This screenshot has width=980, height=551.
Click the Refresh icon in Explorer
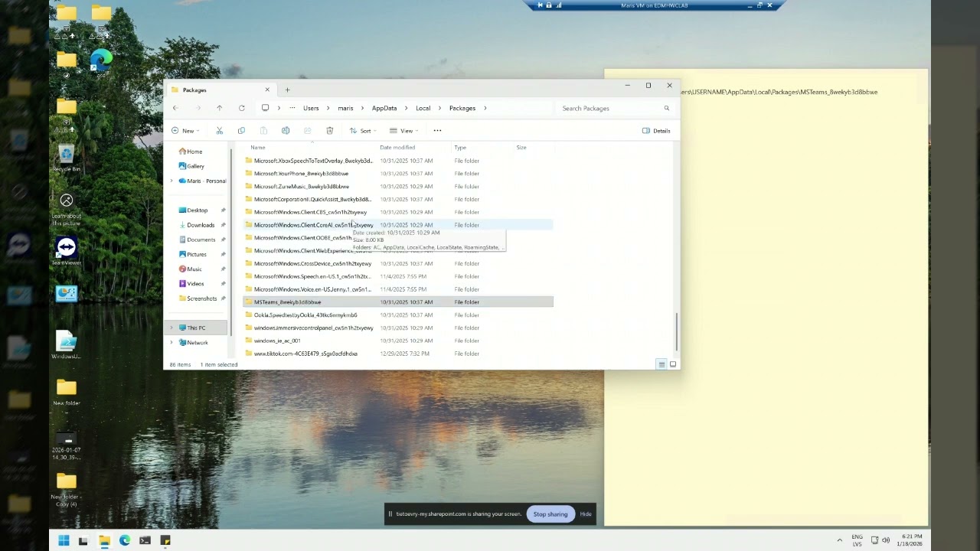click(x=241, y=108)
